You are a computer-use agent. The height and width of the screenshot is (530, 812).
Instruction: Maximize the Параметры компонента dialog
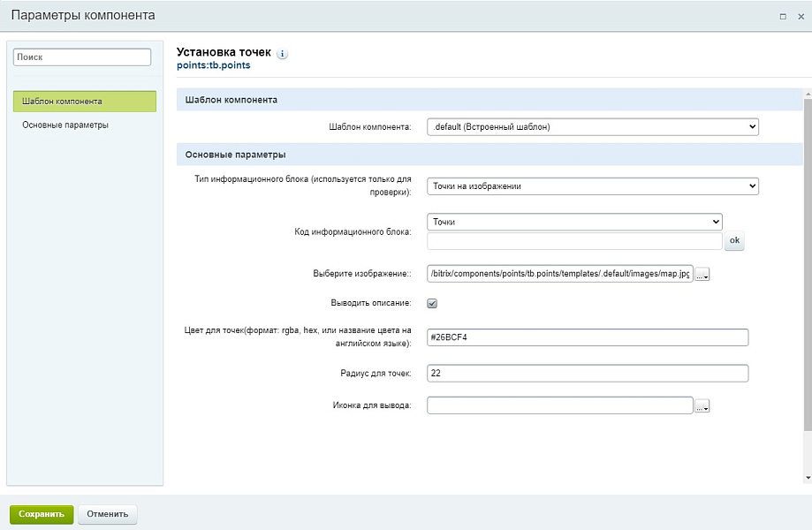coord(783,16)
